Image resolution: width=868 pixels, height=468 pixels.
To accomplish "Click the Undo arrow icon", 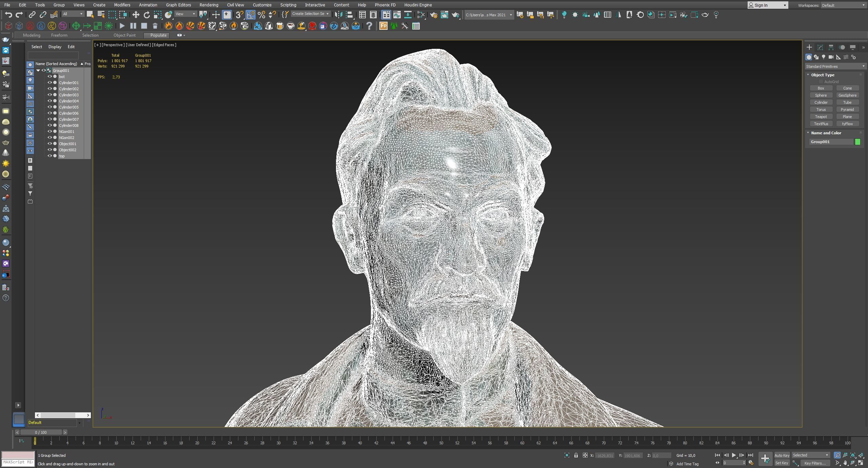I will [x=8, y=15].
